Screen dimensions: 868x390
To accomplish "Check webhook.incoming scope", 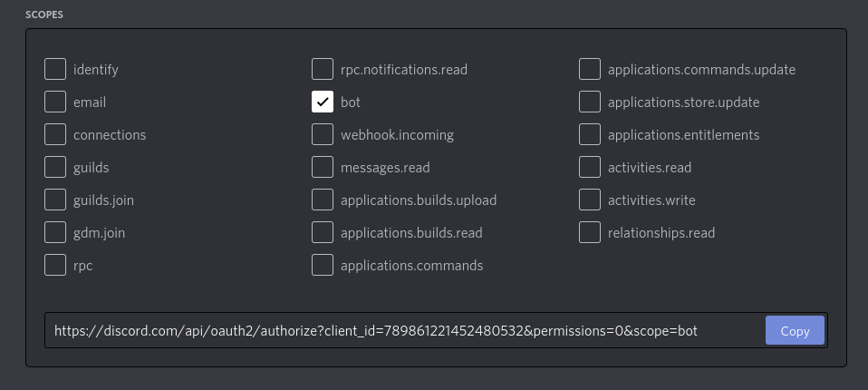I will tap(323, 135).
